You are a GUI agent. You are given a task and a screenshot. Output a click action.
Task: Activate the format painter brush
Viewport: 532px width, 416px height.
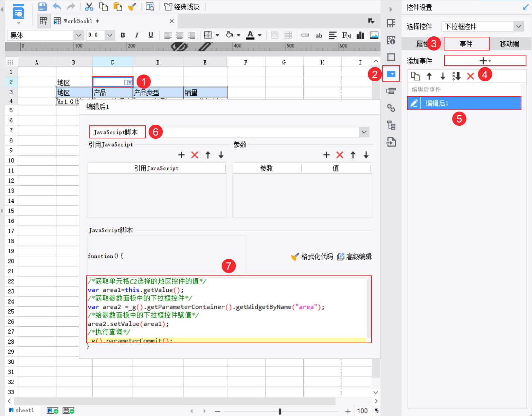click(x=132, y=7)
